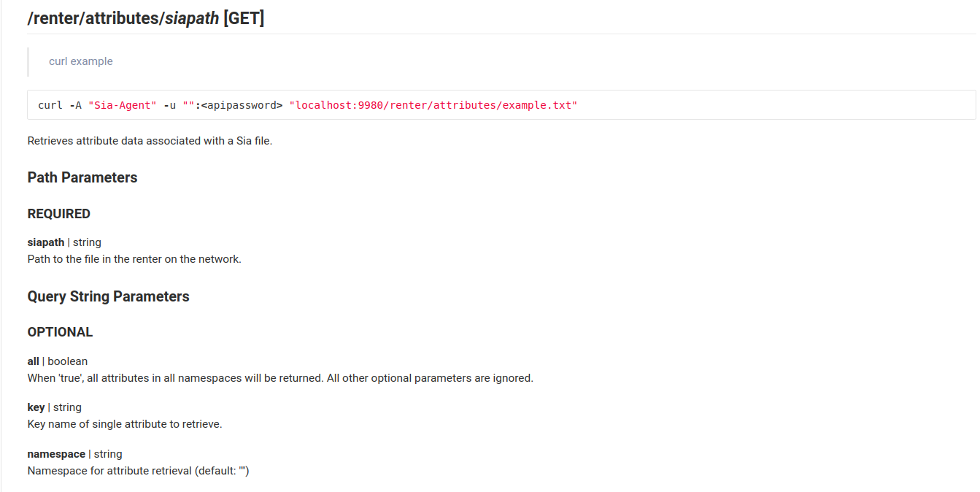Click the REQUIRED subheading
The image size is (980, 492).
pyautogui.click(x=59, y=214)
